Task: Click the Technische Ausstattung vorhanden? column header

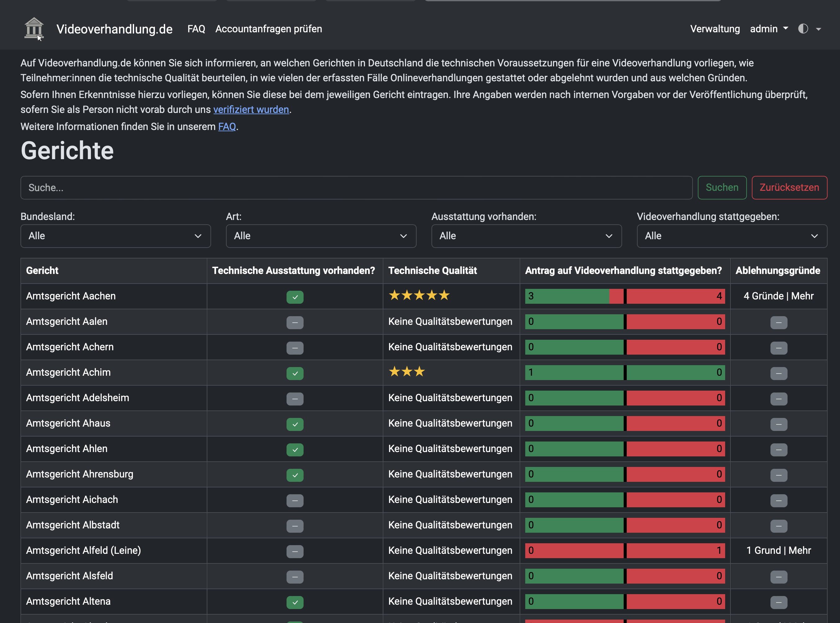Action: 294,271
